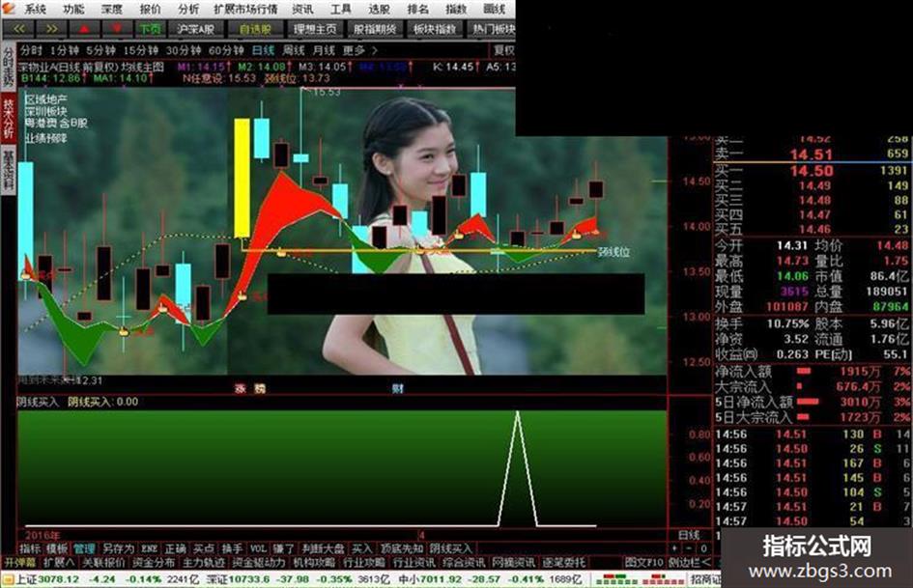Select the 周线 weekly period tab
Viewport: 913px width, 588px height.
[294, 50]
